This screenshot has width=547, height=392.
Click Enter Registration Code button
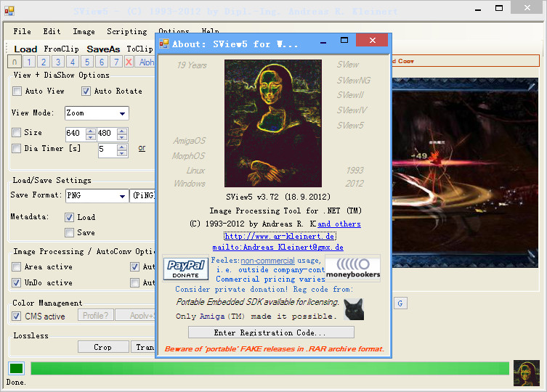click(x=271, y=332)
